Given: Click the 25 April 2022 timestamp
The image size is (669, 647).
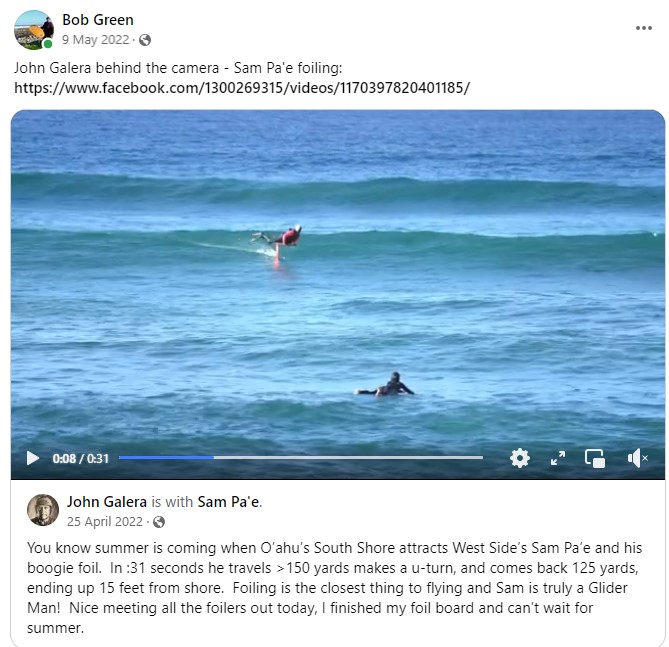Looking at the screenshot, I should click(x=105, y=522).
